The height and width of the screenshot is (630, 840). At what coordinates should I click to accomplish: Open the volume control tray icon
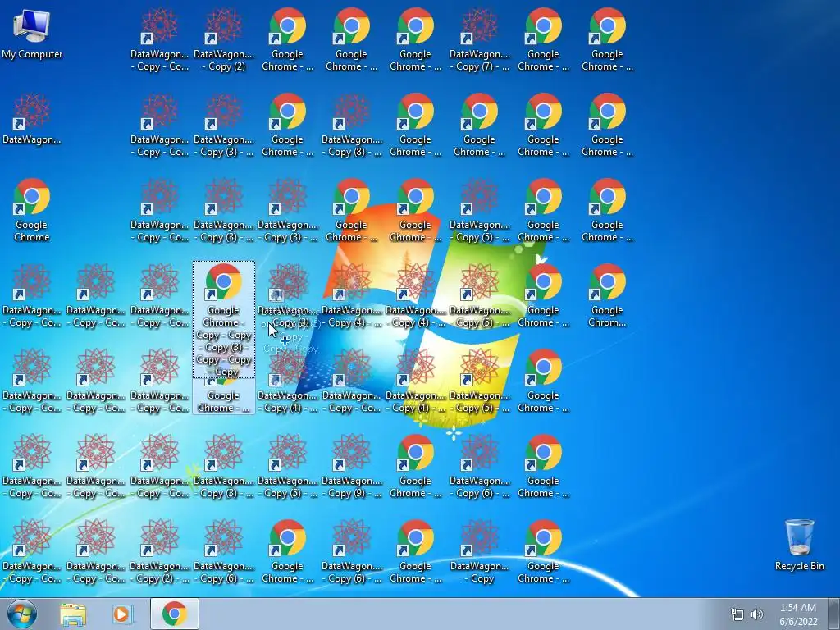[x=756, y=614]
